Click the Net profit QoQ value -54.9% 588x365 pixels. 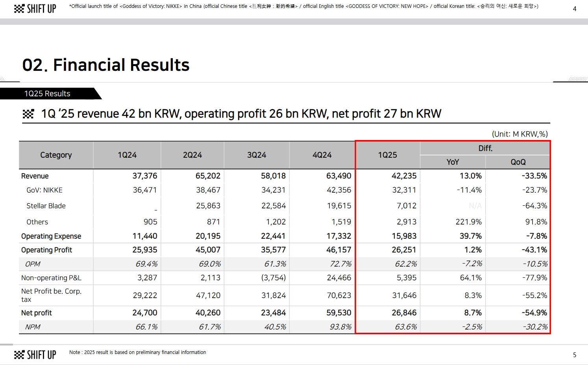(x=535, y=313)
